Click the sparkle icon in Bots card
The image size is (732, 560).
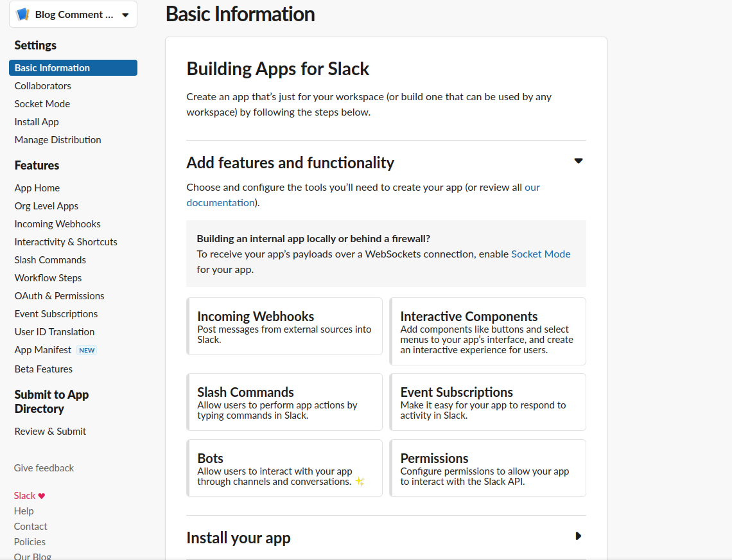coord(360,482)
